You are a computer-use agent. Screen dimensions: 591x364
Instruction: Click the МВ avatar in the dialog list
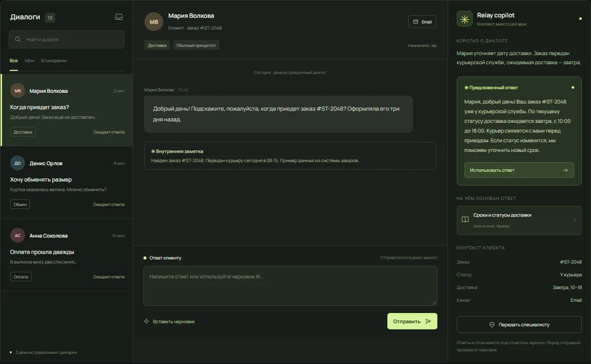17,91
